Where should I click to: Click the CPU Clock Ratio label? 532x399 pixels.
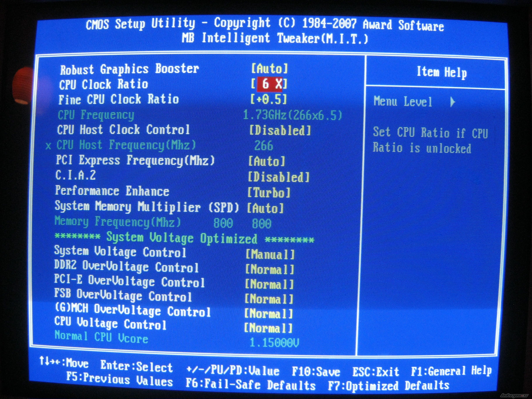tap(103, 84)
